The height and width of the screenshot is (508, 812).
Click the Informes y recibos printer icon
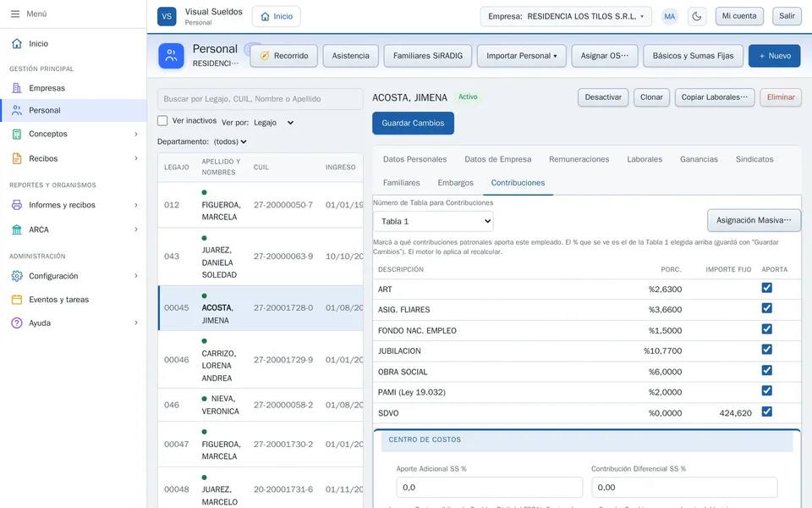pyautogui.click(x=17, y=205)
